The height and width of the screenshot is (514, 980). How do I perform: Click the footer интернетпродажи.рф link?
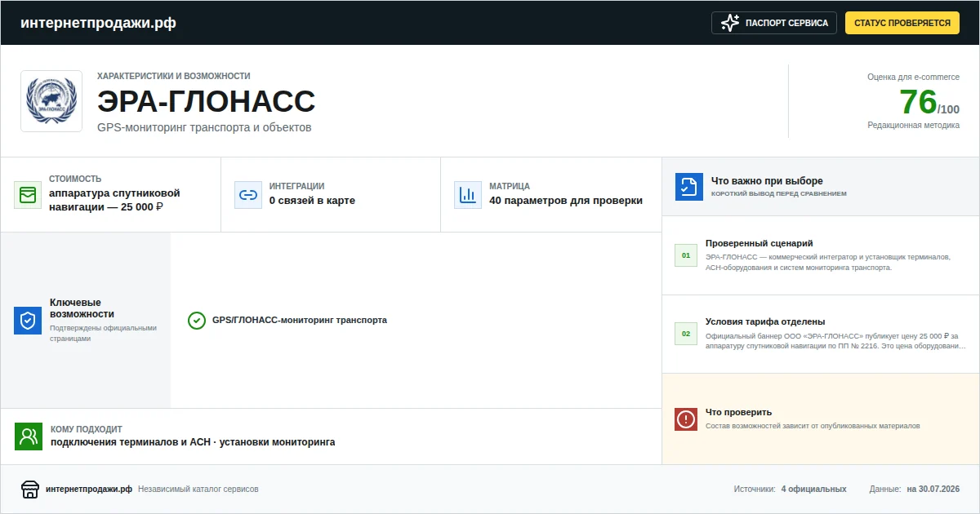click(89, 489)
